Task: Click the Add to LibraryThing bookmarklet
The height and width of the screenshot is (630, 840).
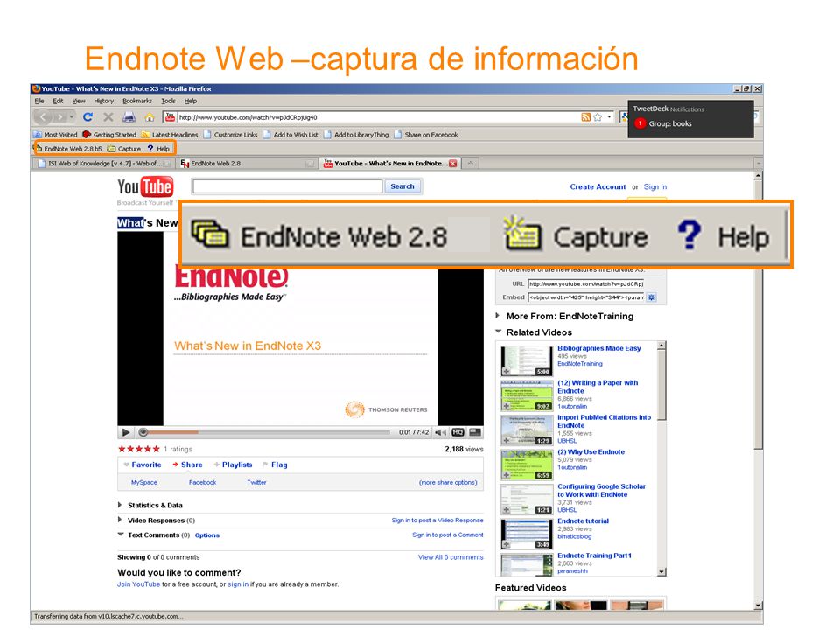Action: click(356, 135)
